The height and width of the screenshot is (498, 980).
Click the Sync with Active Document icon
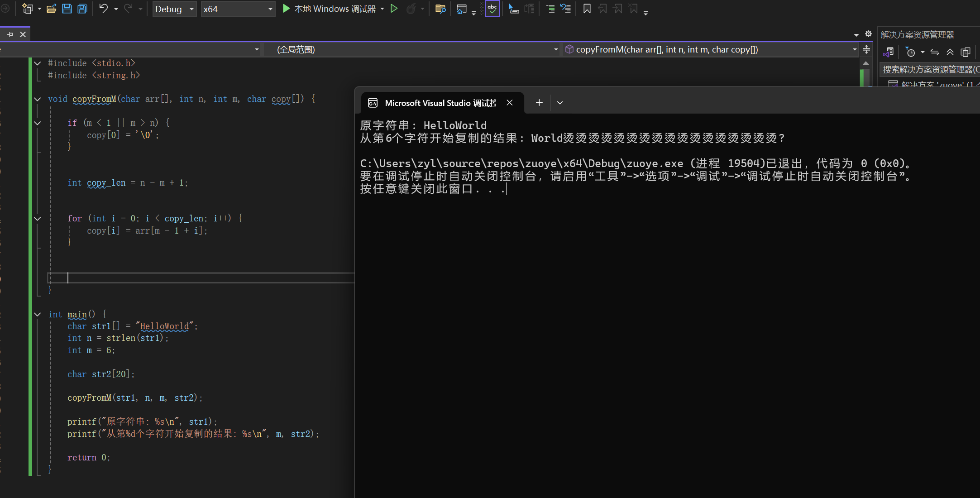(935, 52)
